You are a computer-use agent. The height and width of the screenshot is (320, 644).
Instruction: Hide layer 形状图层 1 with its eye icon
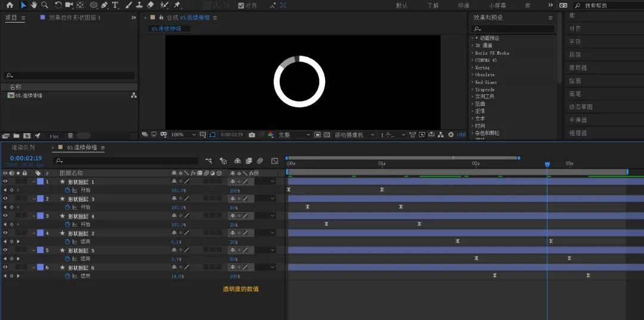pos(5,181)
